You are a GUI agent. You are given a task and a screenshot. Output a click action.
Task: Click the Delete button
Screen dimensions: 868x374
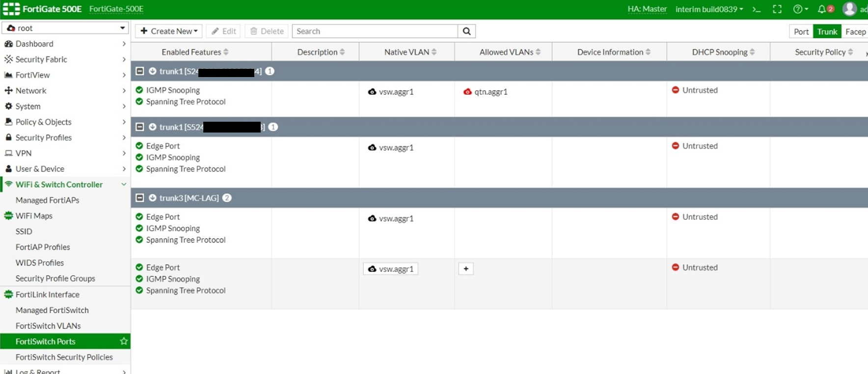pos(267,31)
